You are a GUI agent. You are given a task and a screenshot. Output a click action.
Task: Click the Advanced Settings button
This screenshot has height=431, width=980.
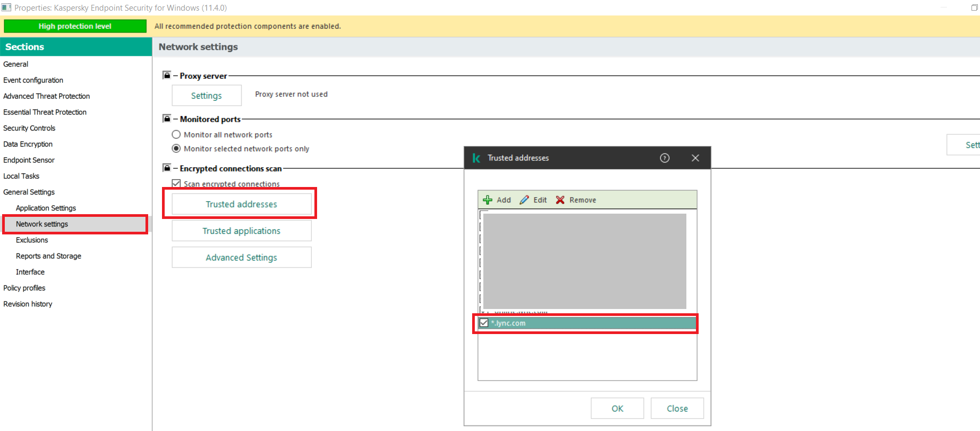click(241, 257)
